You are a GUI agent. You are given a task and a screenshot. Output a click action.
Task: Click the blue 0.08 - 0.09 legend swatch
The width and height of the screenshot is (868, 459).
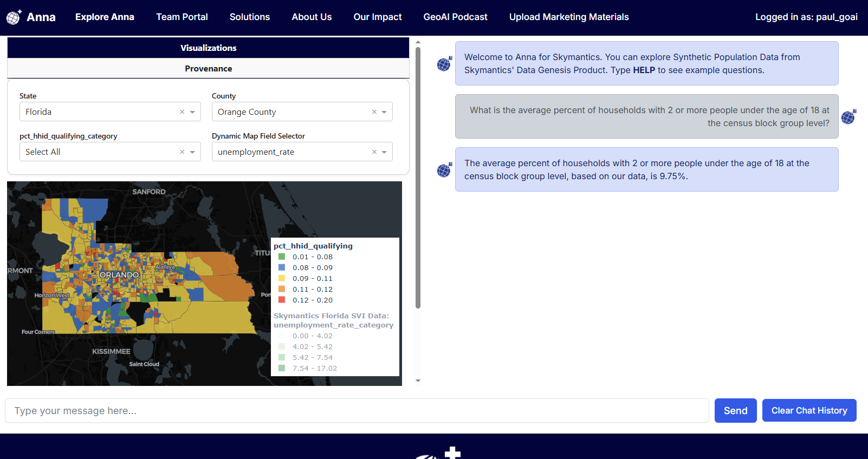pyautogui.click(x=282, y=267)
